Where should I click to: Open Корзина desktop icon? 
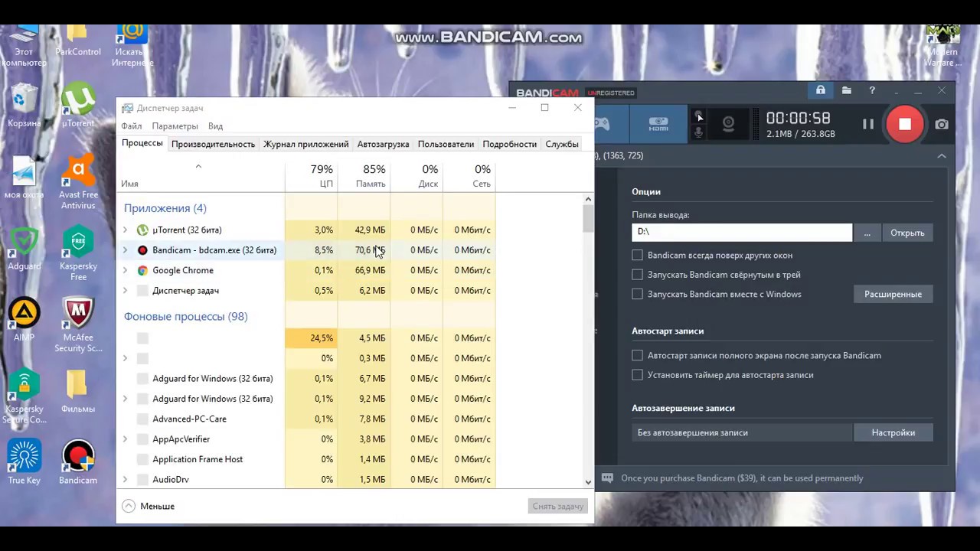coord(24,106)
